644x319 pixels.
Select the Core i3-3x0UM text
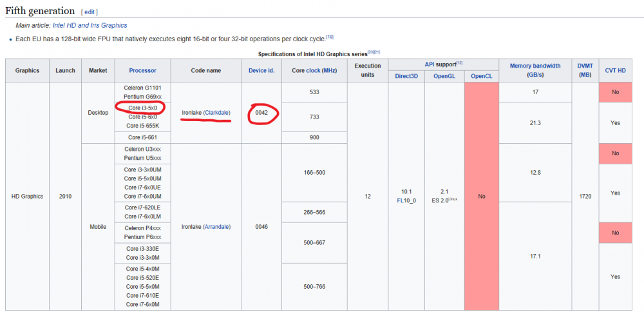[142, 169]
